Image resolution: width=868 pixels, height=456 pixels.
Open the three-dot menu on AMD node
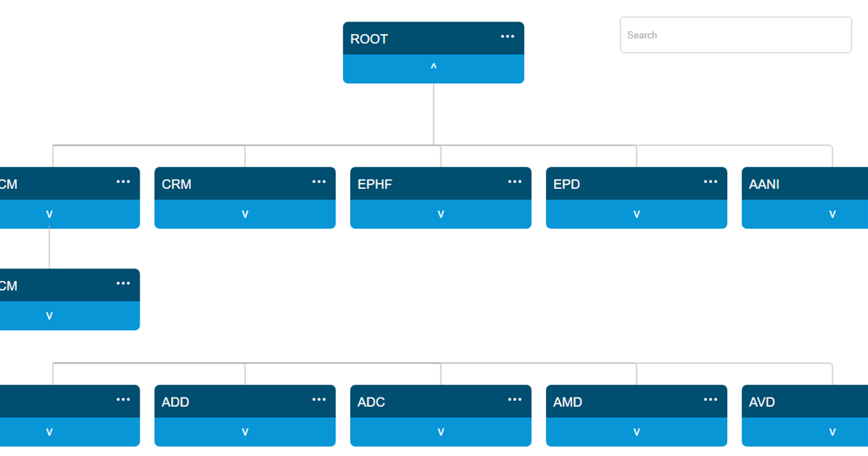(710, 400)
